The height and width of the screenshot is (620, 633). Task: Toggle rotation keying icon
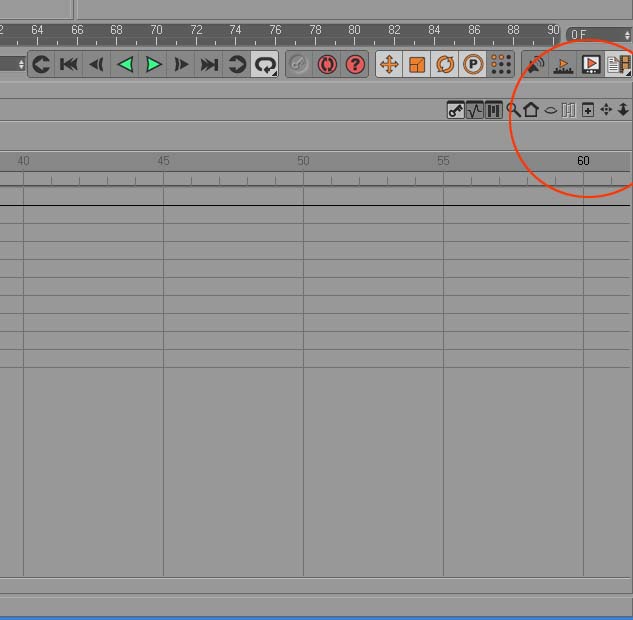point(445,64)
